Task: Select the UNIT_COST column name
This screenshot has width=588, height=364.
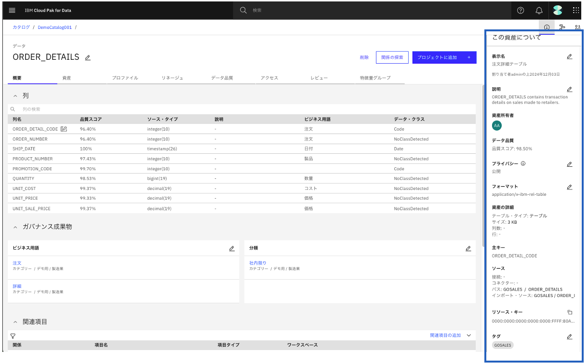Action: (x=24, y=189)
